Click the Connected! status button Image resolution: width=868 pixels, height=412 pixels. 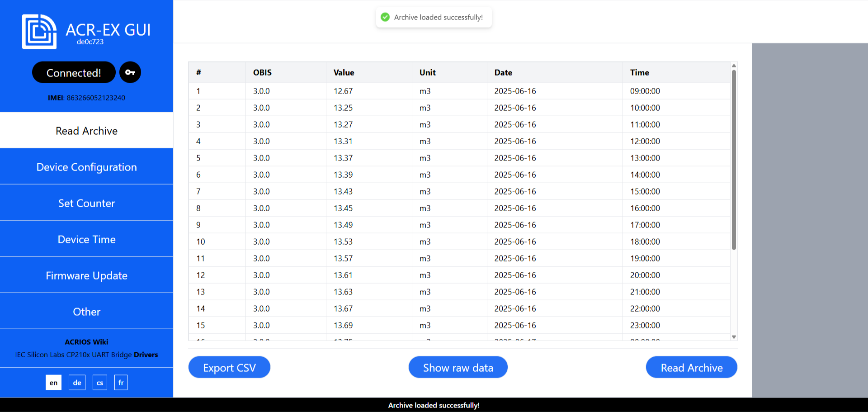(74, 72)
